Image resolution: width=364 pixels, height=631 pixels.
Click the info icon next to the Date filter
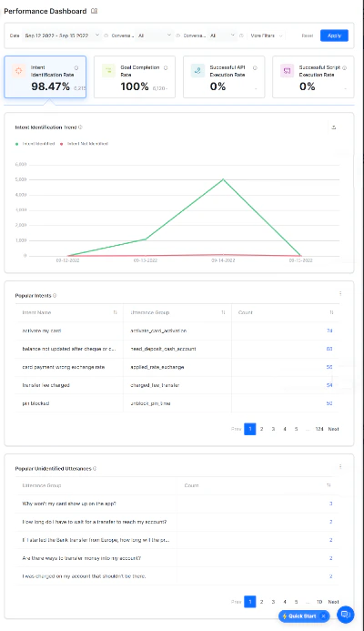pos(106,36)
